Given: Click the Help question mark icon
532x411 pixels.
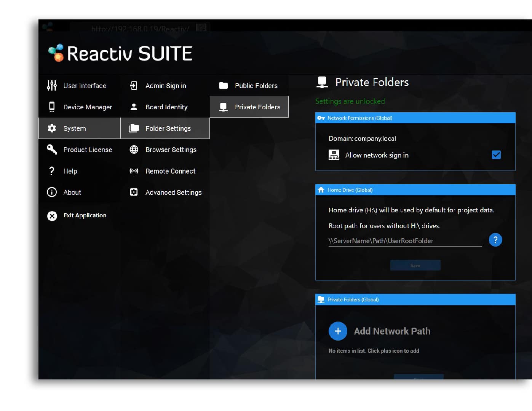Looking at the screenshot, I should click(x=52, y=171).
